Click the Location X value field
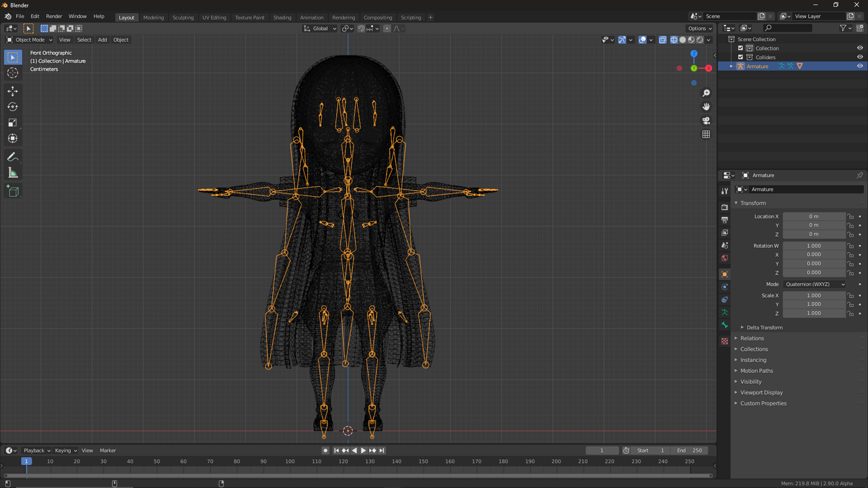Image resolution: width=868 pixels, height=488 pixels. point(814,216)
